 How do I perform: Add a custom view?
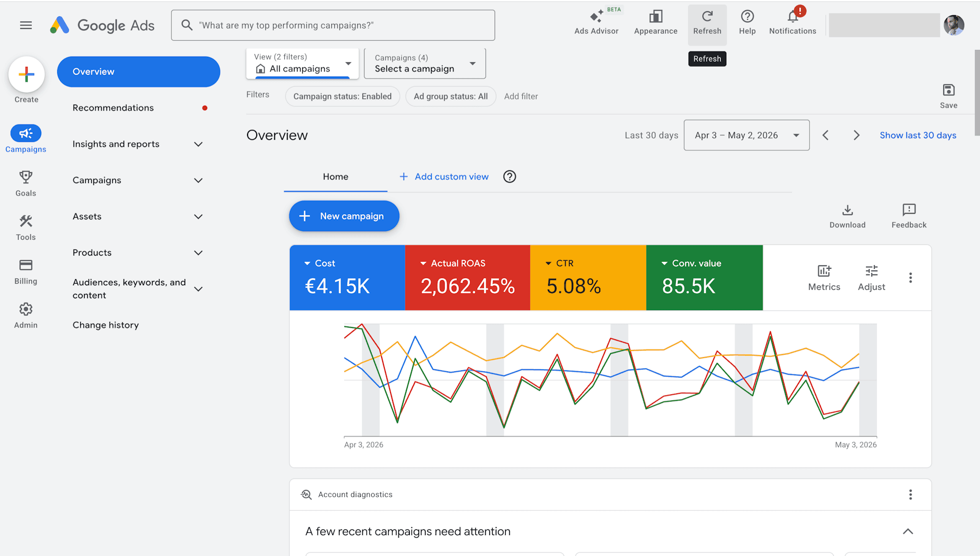[444, 176]
